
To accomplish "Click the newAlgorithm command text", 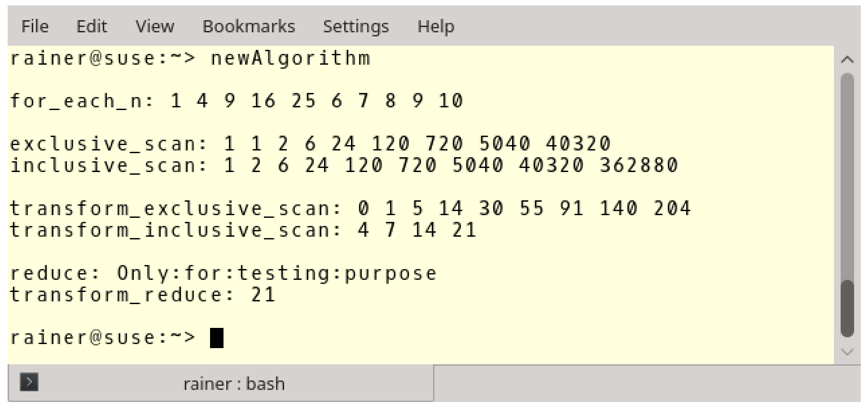I will tap(291, 58).
